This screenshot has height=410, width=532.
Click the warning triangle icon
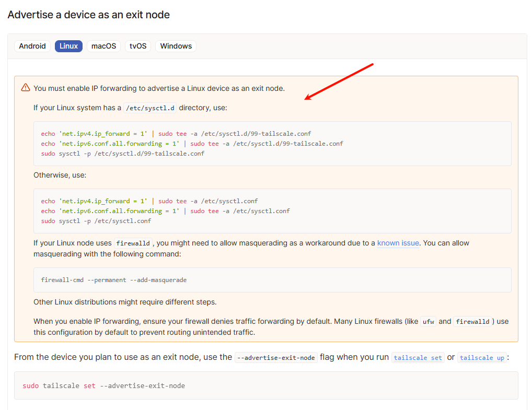pyautogui.click(x=26, y=88)
